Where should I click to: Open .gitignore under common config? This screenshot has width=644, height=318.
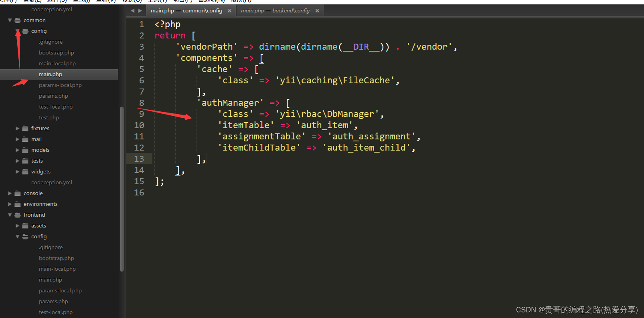(51, 42)
